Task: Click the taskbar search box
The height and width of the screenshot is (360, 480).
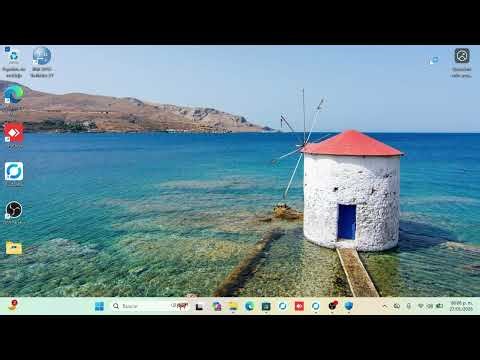Action: click(150, 306)
